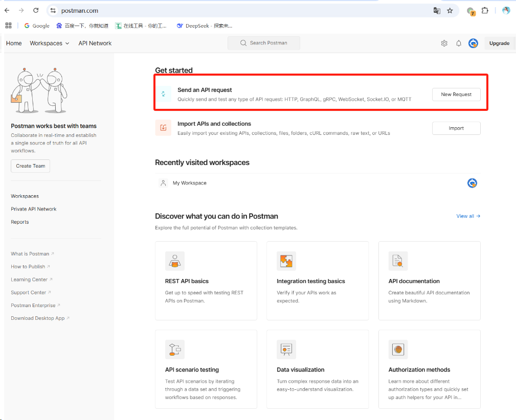
Task: Click the Send an API request icon
Action: tap(163, 94)
